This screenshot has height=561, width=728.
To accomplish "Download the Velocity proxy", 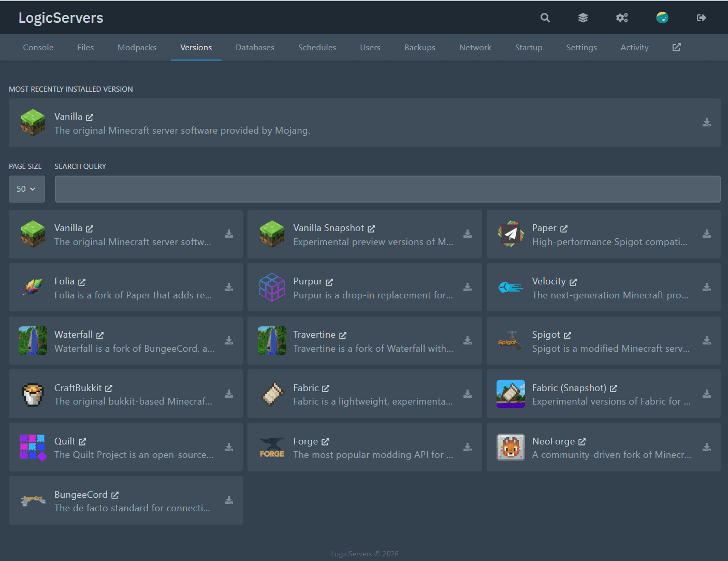I will pos(707,287).
